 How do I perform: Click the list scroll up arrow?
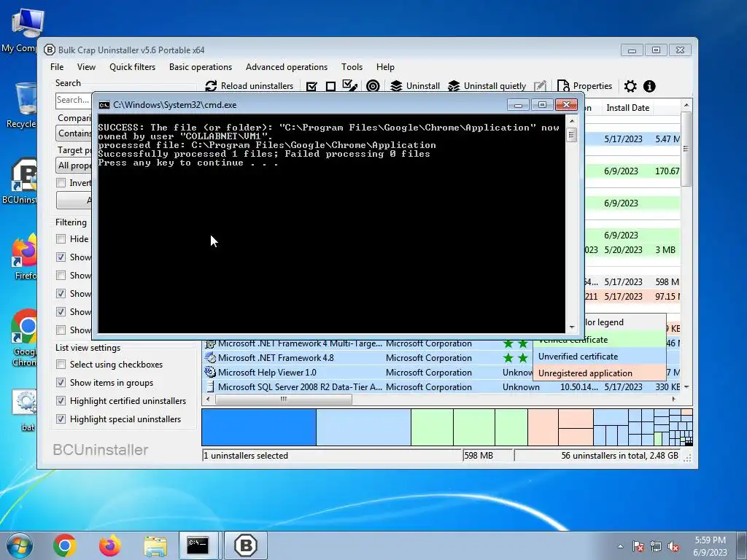click(x=686, y=105)
